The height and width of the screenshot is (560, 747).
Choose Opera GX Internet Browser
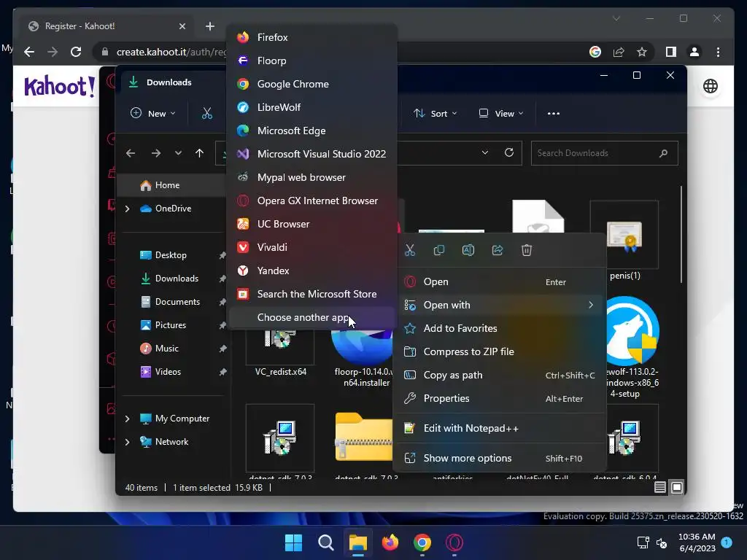312,201
